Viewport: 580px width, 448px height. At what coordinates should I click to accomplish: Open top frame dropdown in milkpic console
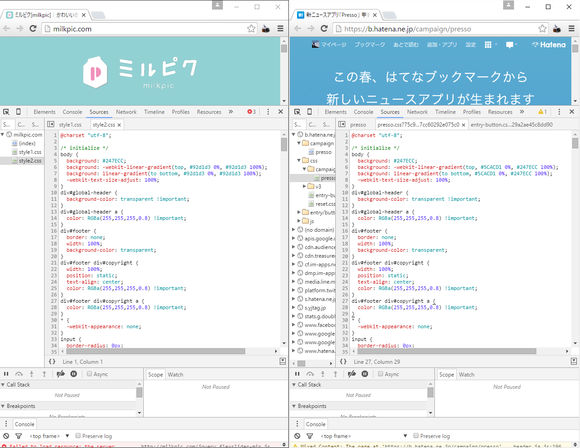coord(49,436)
